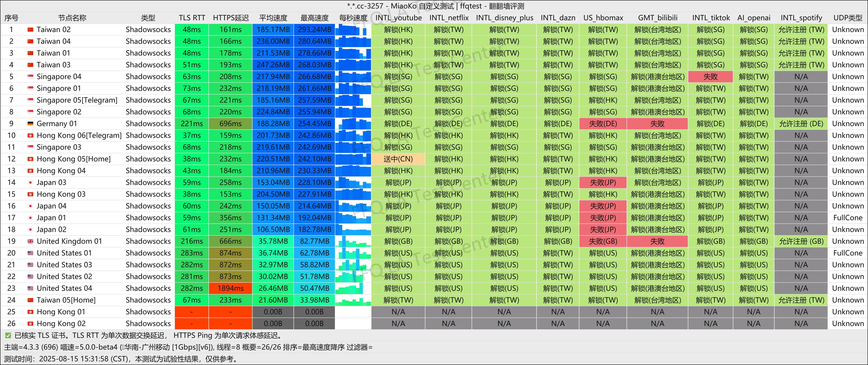868x365 pixels.
Task: Click the speed graph for United Kingdom 01
Action: 353,242
